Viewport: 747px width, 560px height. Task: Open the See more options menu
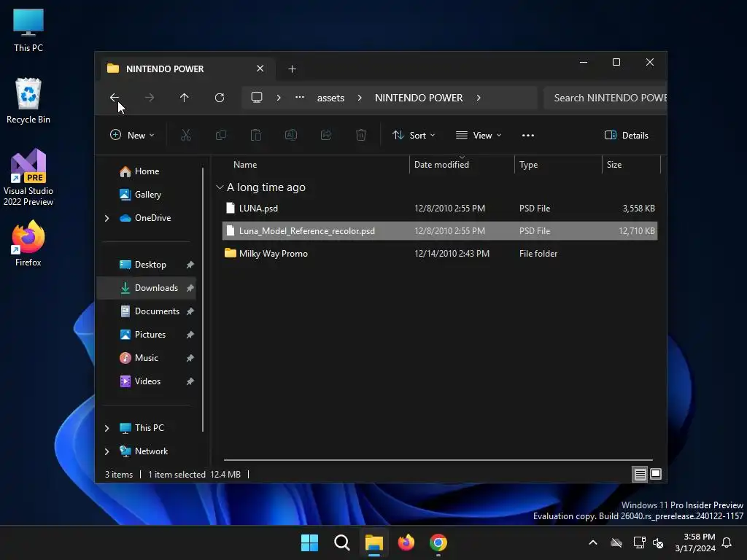click(528, 135)
